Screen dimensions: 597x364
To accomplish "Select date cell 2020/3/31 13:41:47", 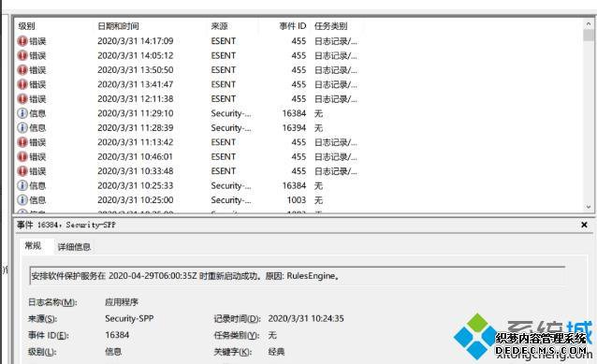I will 135,84.
